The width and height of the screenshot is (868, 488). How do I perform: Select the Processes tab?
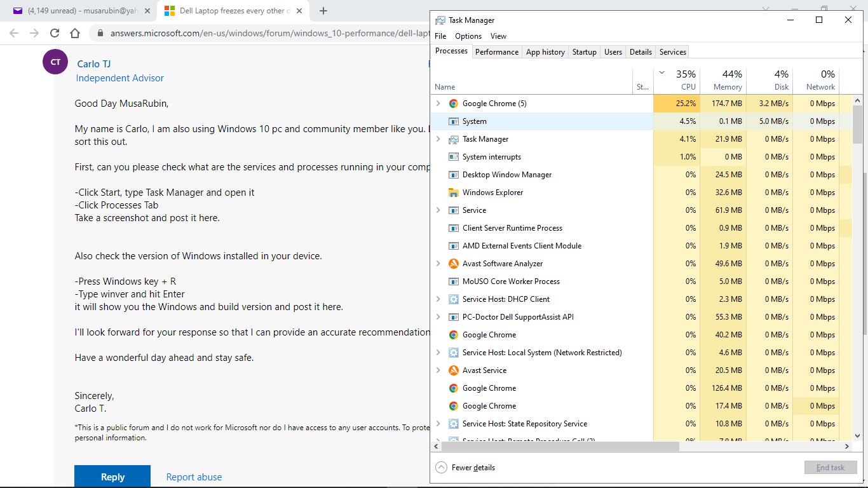coord(452,51)
